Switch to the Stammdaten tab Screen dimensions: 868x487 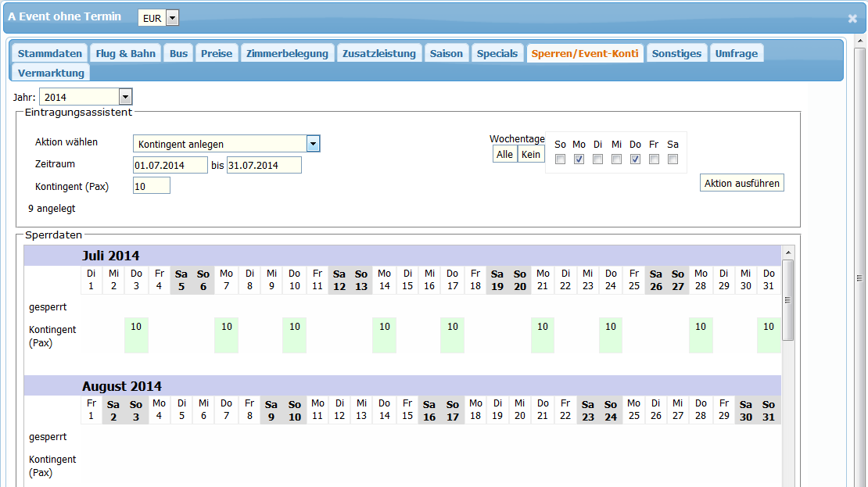(x=50, y=53)
